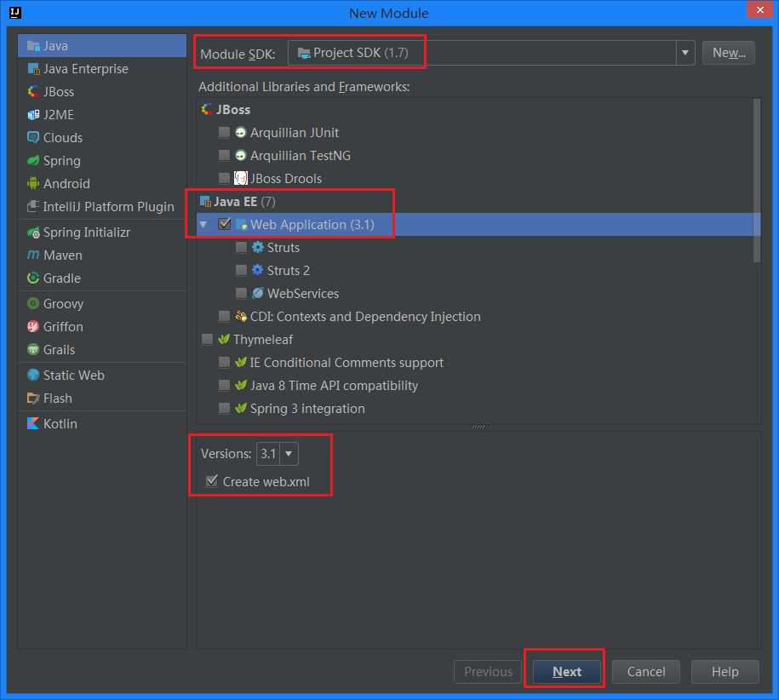Click the disabled Previous button
The height and width of the screenshot is (700, 779).
tap(488, 672)
